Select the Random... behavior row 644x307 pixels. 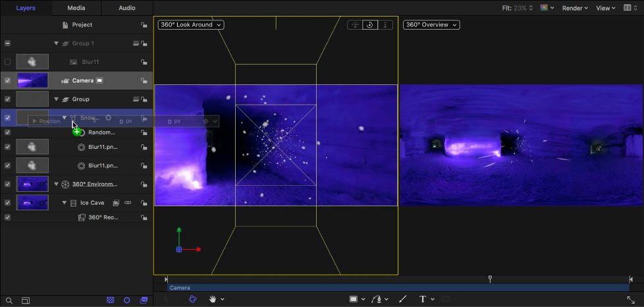click(x=76, y=132)
